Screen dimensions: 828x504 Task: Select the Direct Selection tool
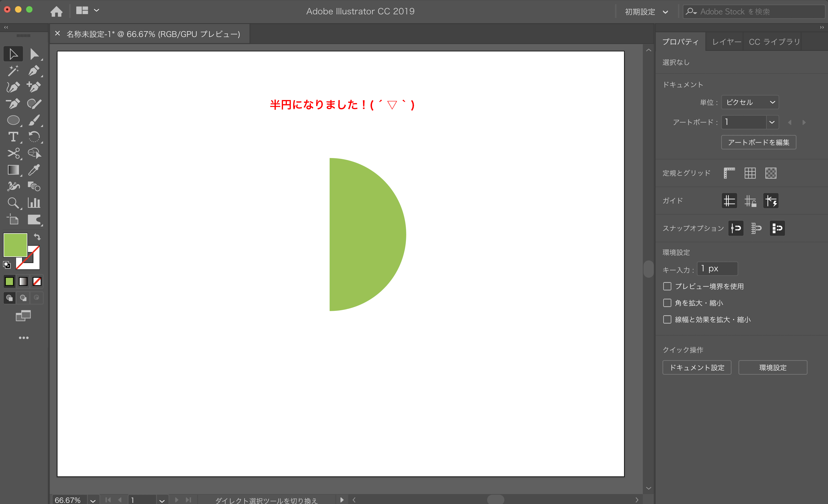coord(34,54)
